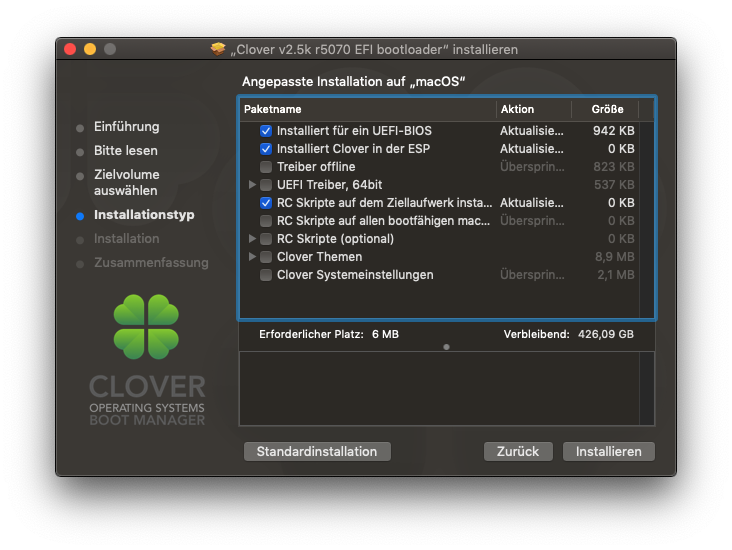Click the Angepasste Installation auf macOS heading
This screenshot has width=732, height=550.
pyautogui.click(x=353, y=82)
